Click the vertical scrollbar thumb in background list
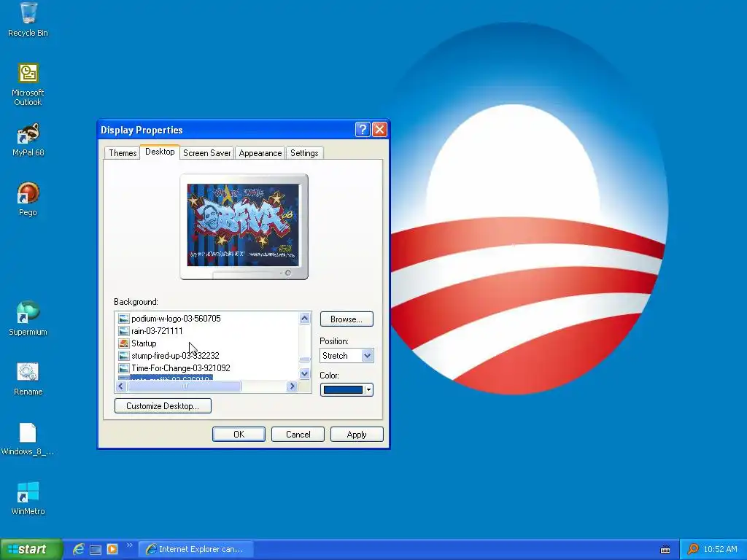 point(305,360)
